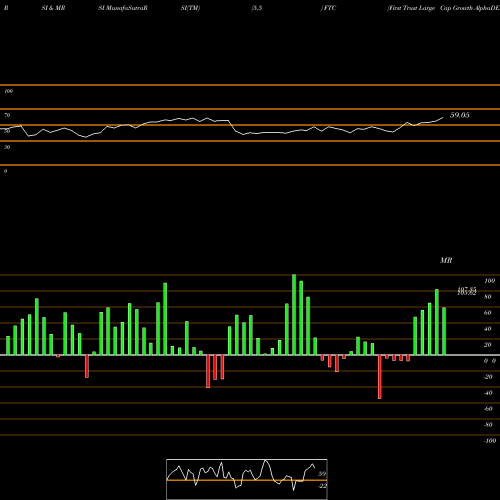
Task: Select the MR axis label -60
Action: (x=488, y=409)
